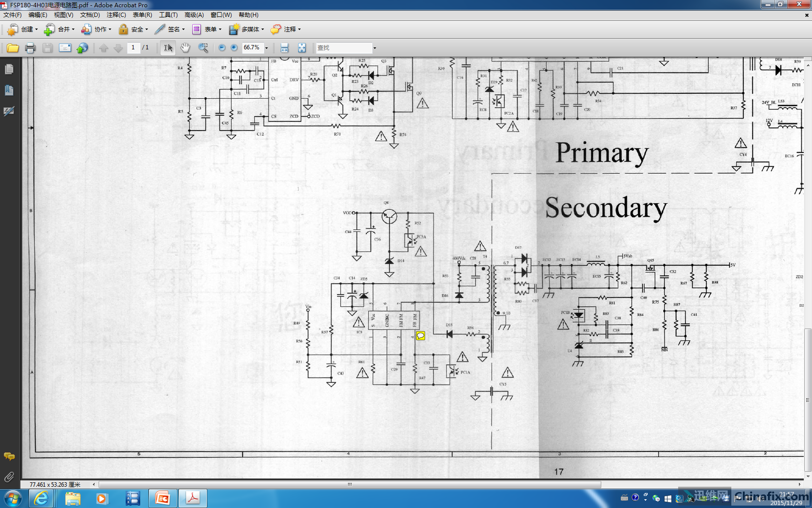This screenshot has height=508, width=812.
Task: Expand the 合并 (Combine) dropdown arrow
Action: click(73, 30)
